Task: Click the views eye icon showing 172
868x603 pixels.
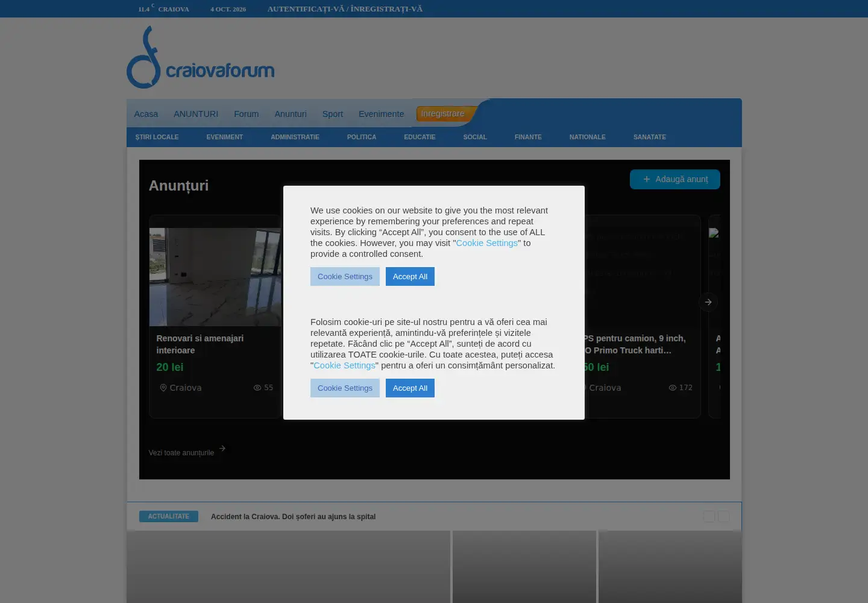Action: coord(673,388)
